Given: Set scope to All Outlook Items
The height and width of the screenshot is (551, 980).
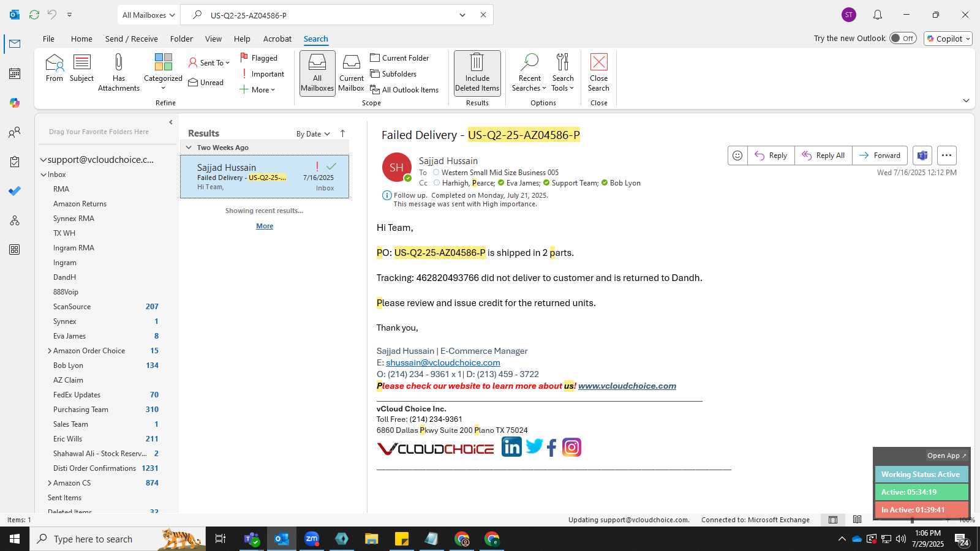Looking at the screenshot, I should (x=404, y=90).
